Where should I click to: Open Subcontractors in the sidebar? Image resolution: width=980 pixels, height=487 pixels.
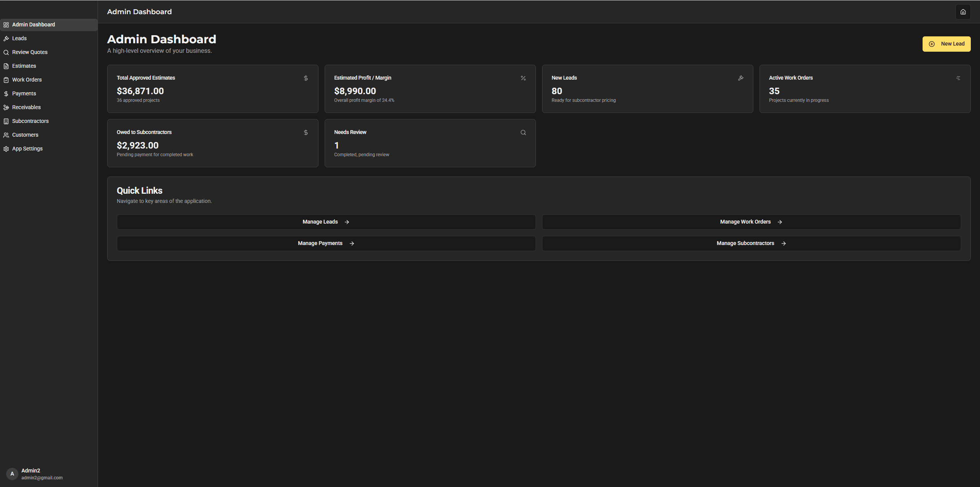(49, 121)
